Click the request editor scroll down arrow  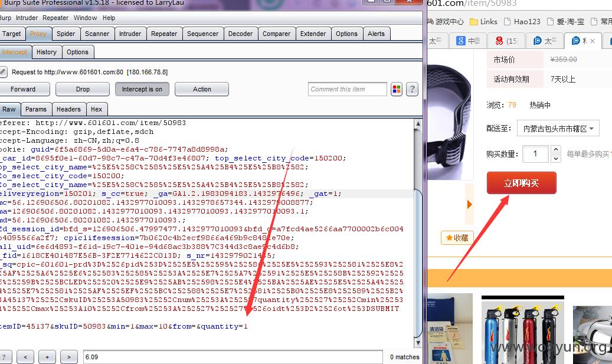(x=418, y=343)
